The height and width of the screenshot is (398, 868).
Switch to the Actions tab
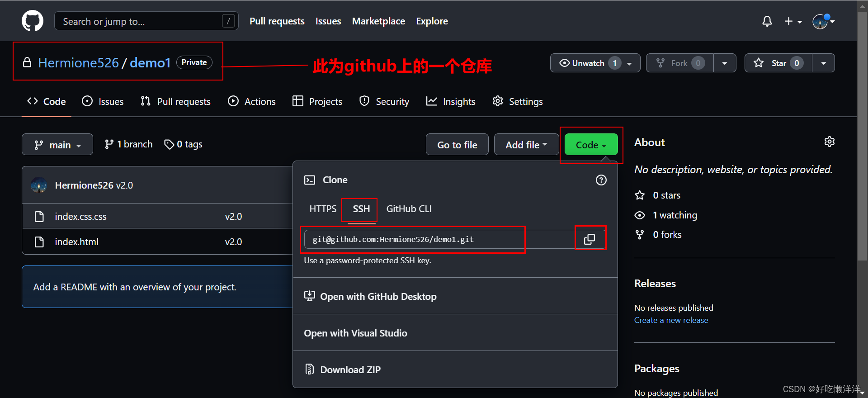[252, 101]
